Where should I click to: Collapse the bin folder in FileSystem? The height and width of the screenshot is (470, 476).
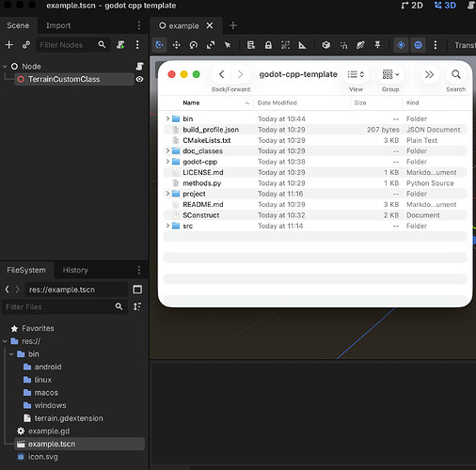(x=11, y=354)
